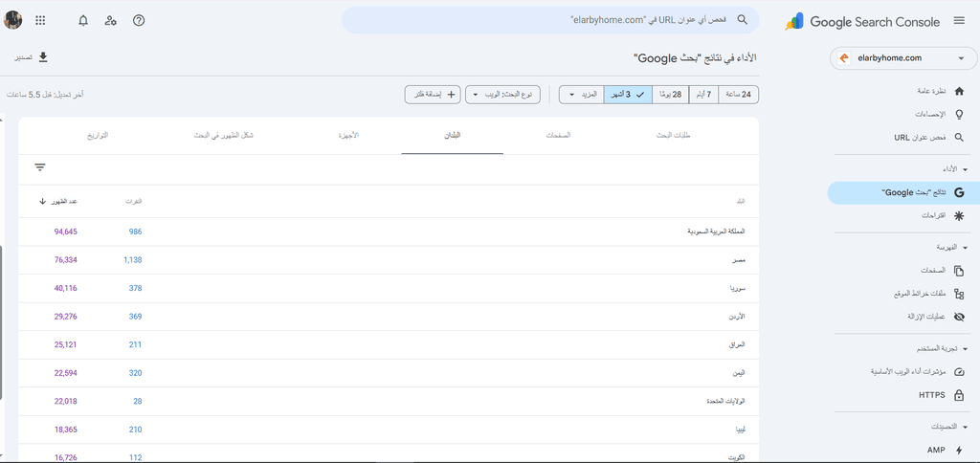Open the More date range dropdown
The image size is (980, 463).
[x=581, y=95]
